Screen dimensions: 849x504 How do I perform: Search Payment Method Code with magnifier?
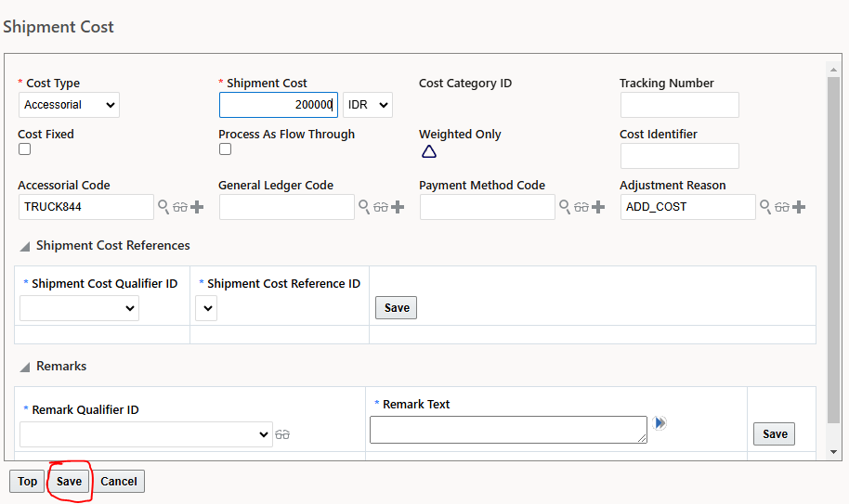point(564,207)
